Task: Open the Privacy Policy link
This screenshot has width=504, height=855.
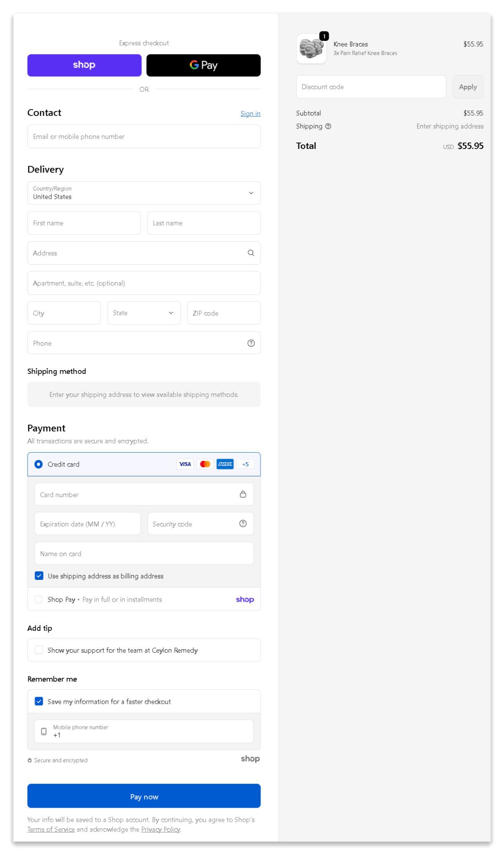Action: tap(160, 829)
